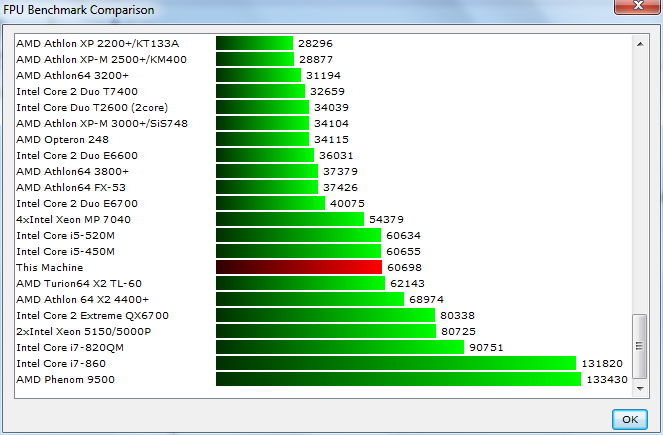This screenshot has height=435, width=663.
Task: Click the scrollbar up arrow
Action: (640, 44)
